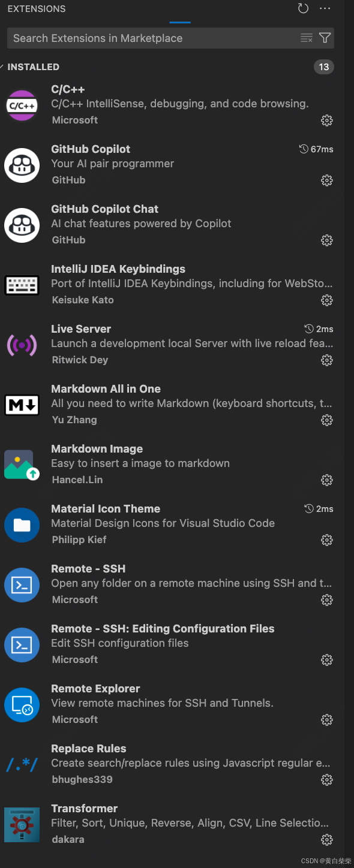Select the Material Icon Theme folder icon

click(x=22, y=525)
